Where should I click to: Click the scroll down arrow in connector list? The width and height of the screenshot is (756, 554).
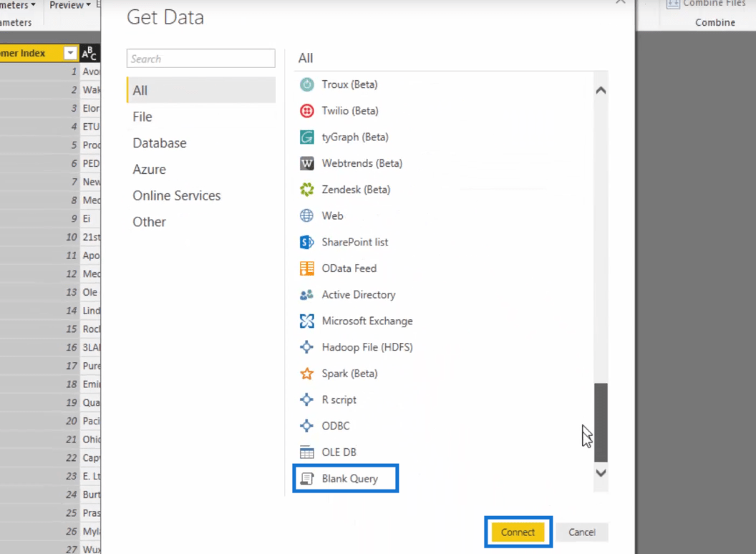(x=601, y=473)
